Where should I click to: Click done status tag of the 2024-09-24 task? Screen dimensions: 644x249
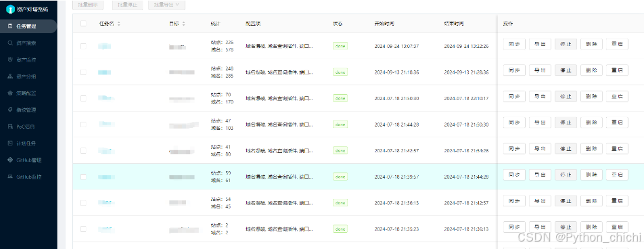[340, 46]
